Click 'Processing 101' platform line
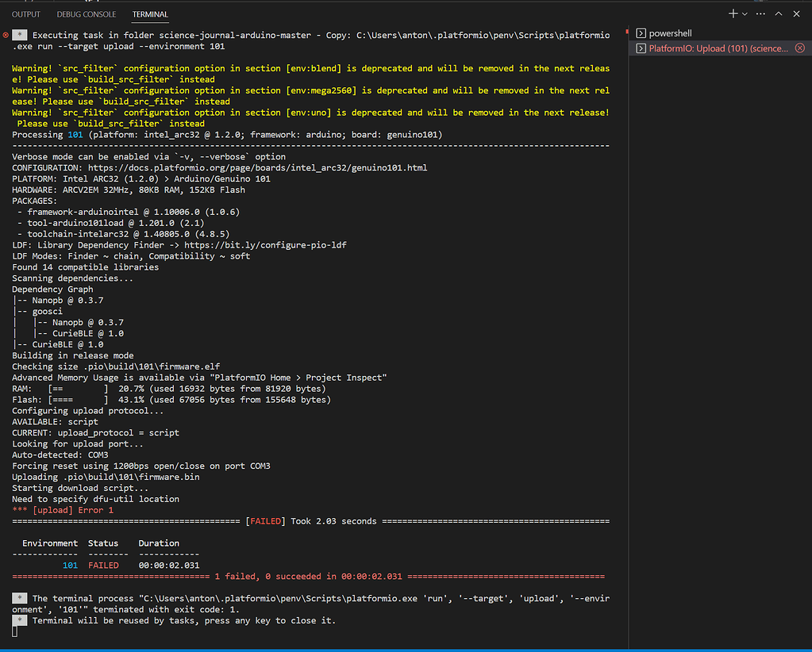The width and height of the screenshot is (812, 652). tap(227, 135)
